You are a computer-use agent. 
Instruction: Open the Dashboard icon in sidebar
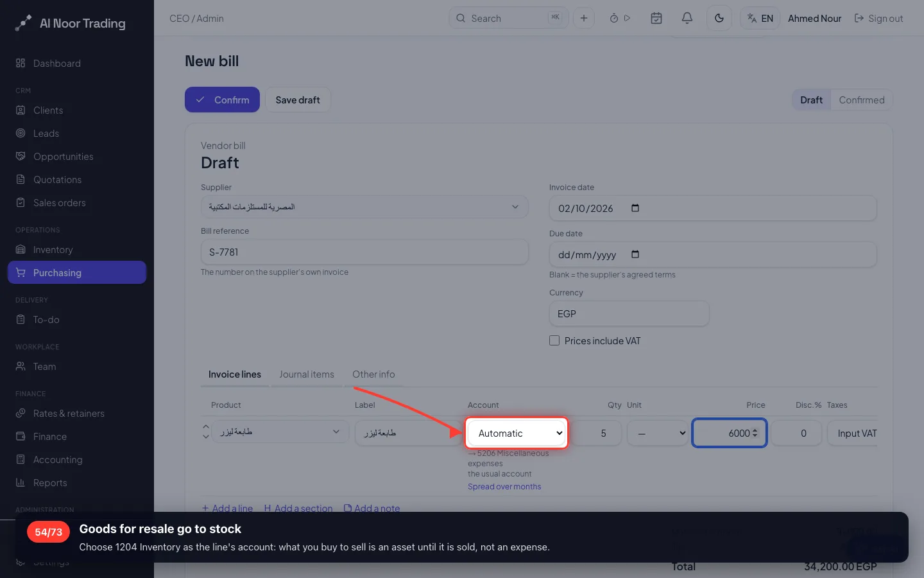(x=21, y=63)
